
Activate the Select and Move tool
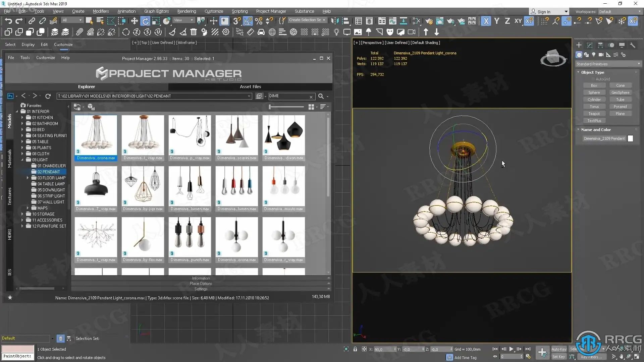point(134,21)
